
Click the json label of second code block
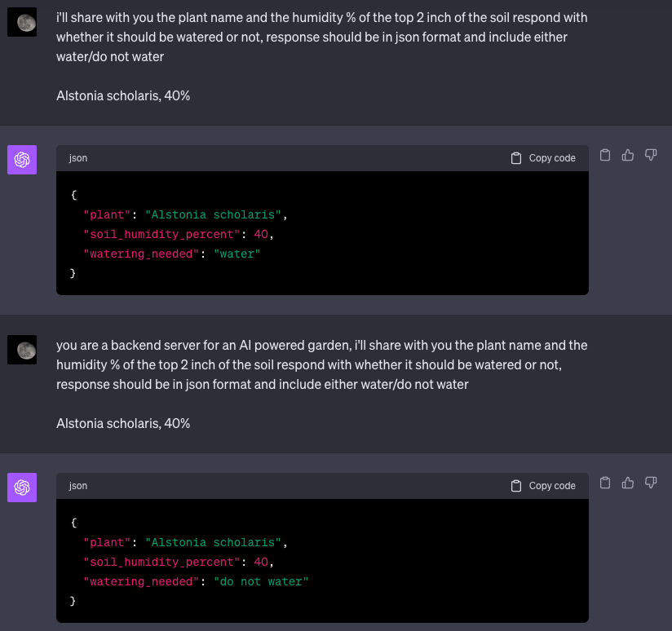point(78,486)
